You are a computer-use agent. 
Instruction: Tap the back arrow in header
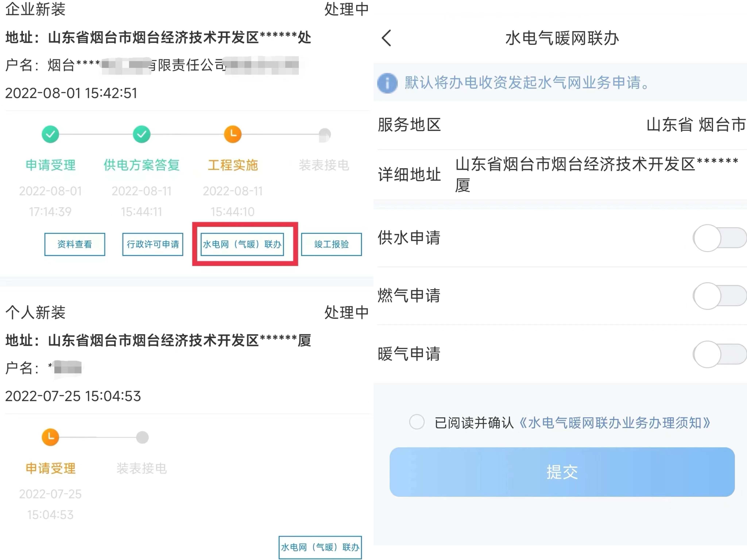point(386,38)
